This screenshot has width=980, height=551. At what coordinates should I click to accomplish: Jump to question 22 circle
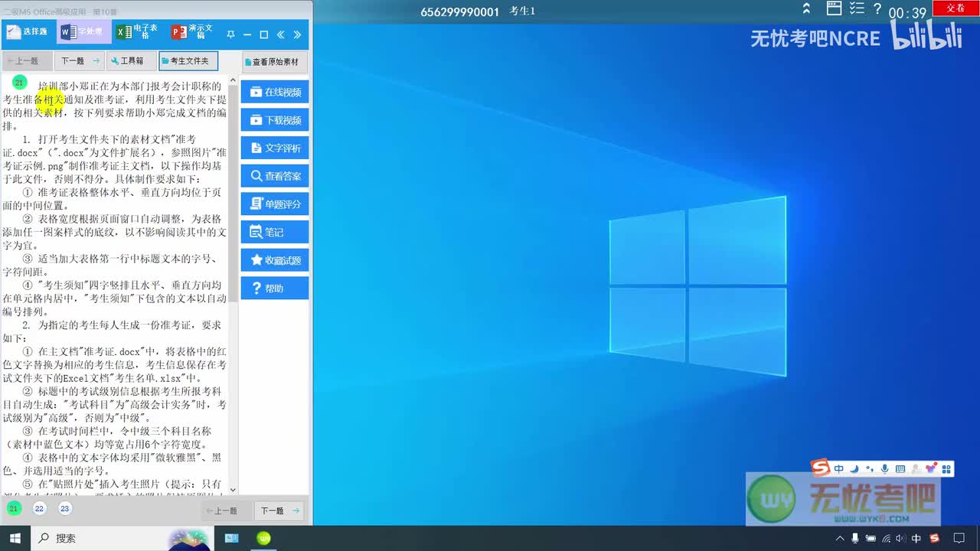pos(39,509)
